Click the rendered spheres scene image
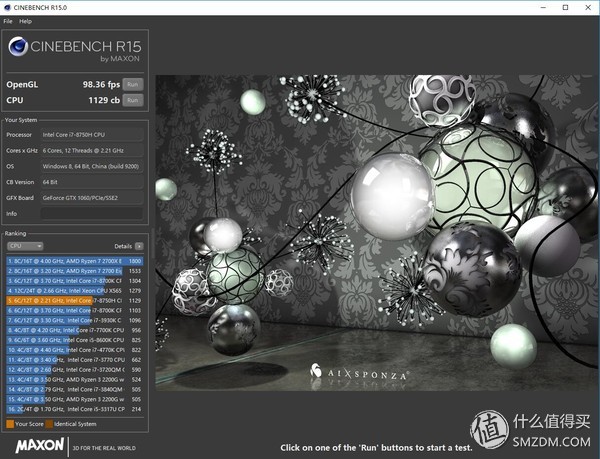 [377, 233]
